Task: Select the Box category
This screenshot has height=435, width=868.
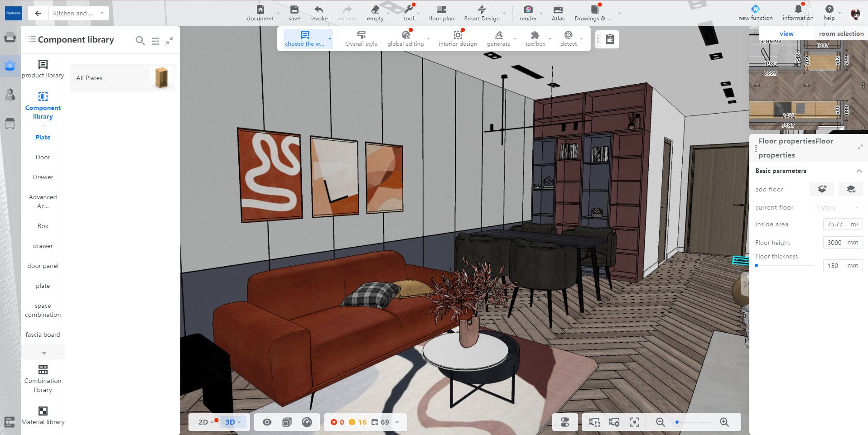Action: click(x=43, y=226)
